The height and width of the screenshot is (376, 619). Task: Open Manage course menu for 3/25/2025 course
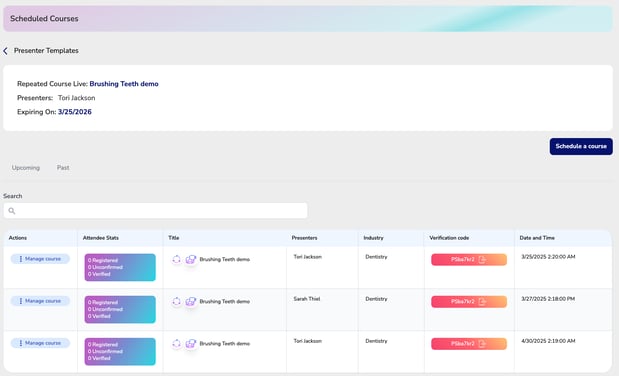[x=40, y=259]
